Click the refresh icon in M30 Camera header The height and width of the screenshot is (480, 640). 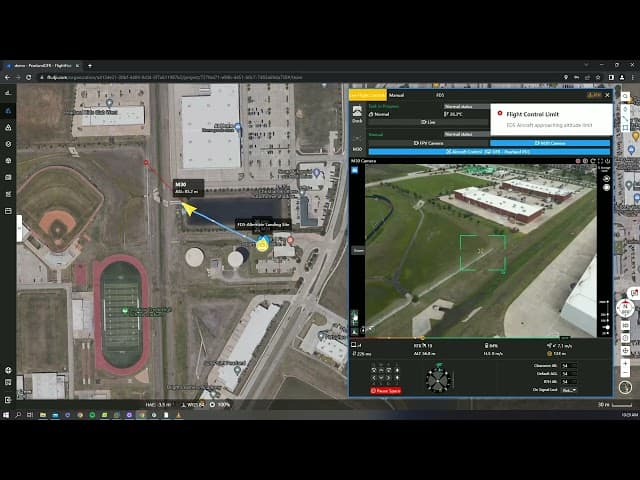pos(593,161)
